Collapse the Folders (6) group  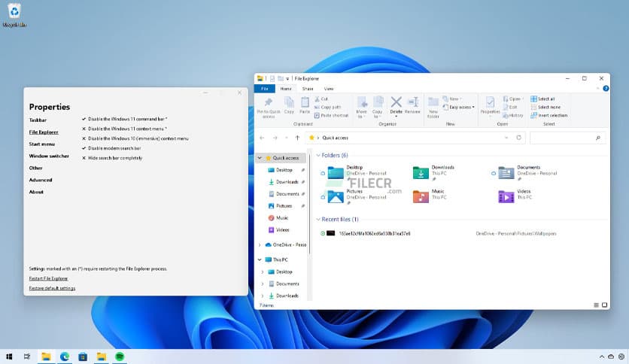(318, 155)
